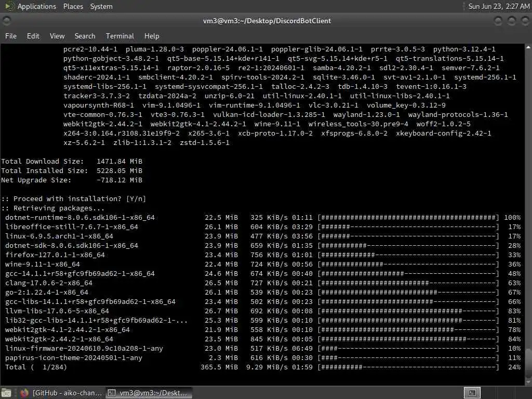
Task: Open the File menu
Action: (11, 36)
